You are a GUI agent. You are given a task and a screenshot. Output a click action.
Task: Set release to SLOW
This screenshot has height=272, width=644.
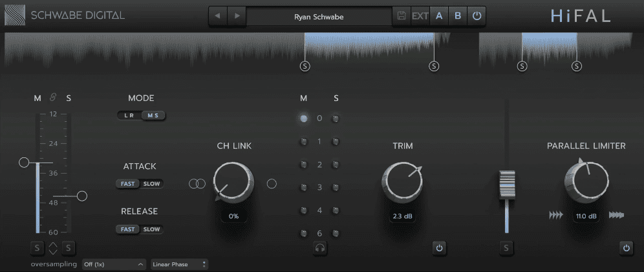[x=151, y=229]
